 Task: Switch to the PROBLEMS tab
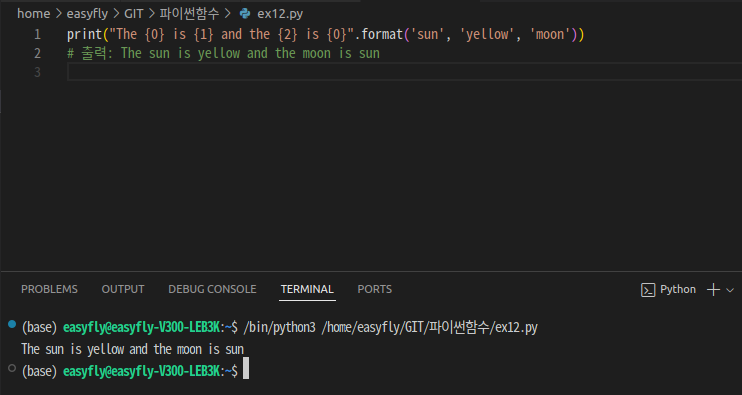pyautogui.click(x=49, y=289)
